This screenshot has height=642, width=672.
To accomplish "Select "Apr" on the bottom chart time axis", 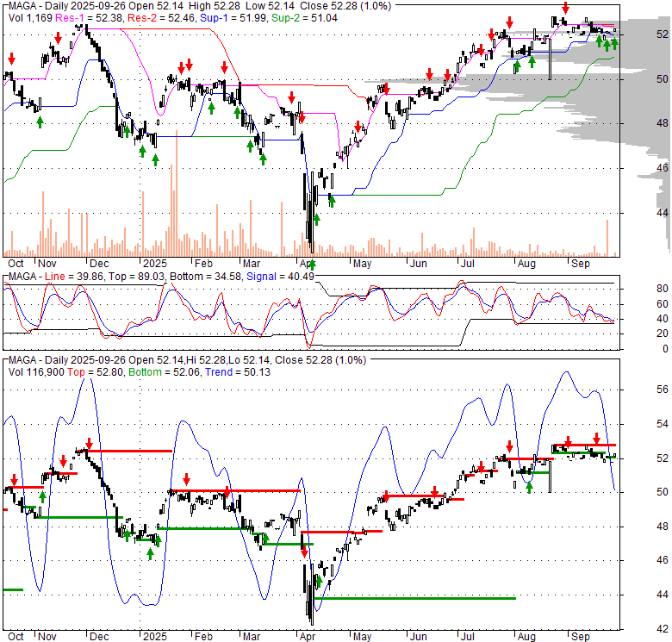I will pos(308,637).
